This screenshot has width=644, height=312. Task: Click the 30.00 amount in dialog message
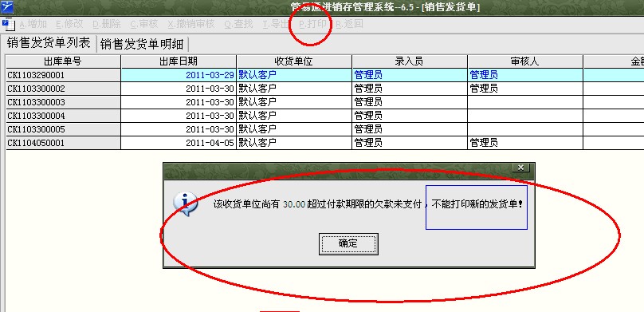pos(294,204)
